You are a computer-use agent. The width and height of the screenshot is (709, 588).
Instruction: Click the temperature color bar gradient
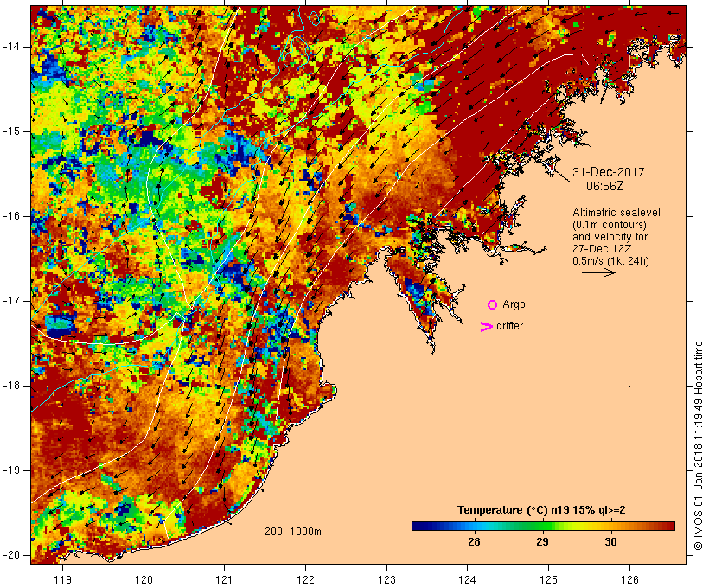pyautogui.click(x=543, y=526)
